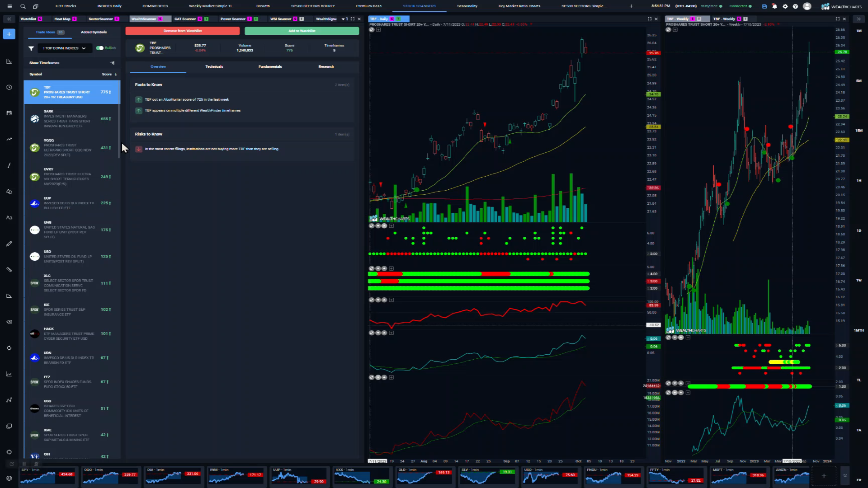
Task: Open the Seasonality workspace tab
Action: pos(467,6)
